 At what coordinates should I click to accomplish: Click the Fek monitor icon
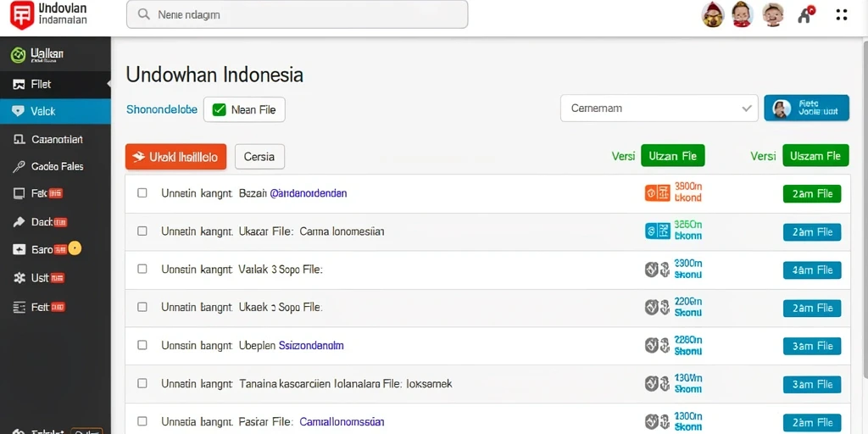click(x=19, y=194)
